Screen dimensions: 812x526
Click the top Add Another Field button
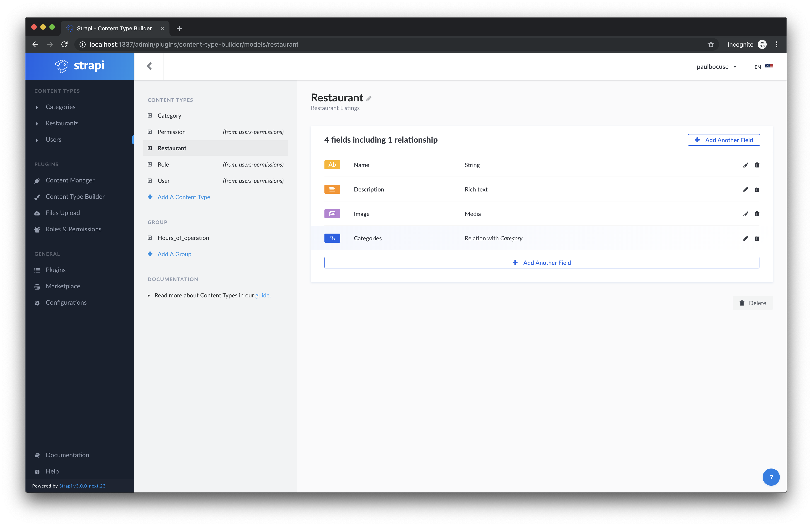point(724,140)
